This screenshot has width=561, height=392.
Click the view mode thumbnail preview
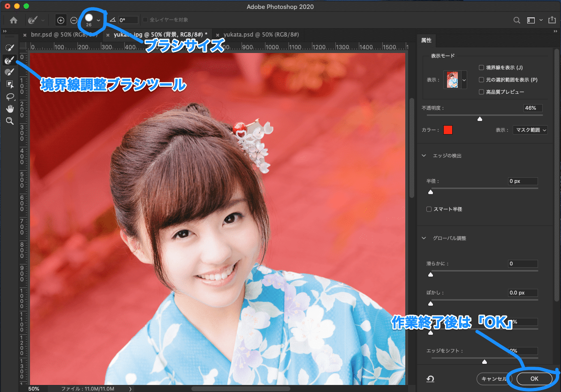coord(452,80)
